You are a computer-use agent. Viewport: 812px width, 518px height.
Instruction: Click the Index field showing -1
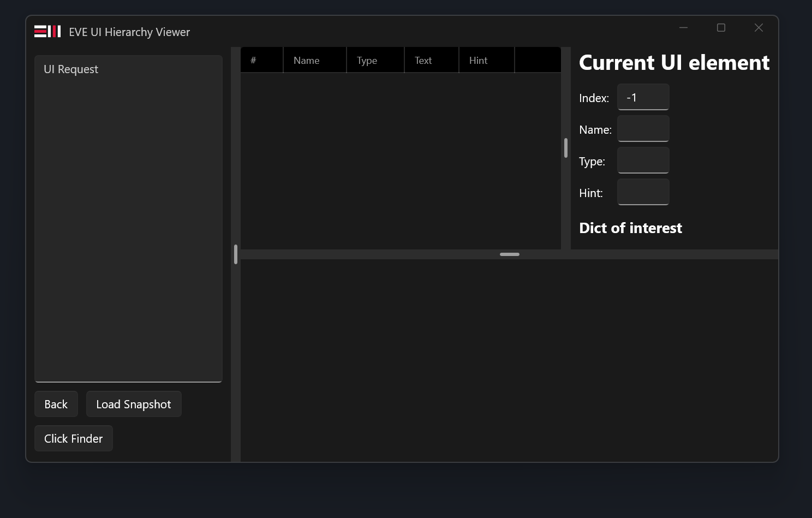click(x=643, y=97)
